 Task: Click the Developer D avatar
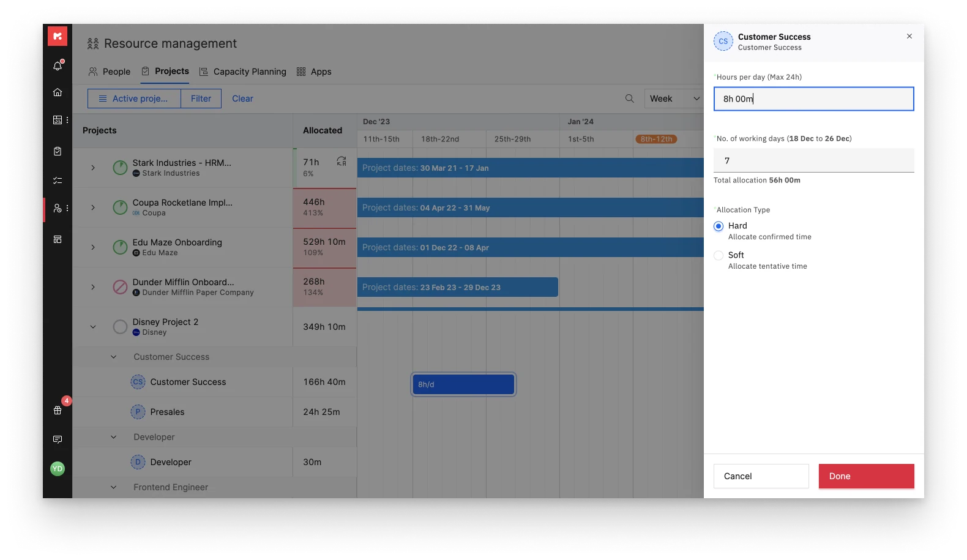(x=138, y=462)
